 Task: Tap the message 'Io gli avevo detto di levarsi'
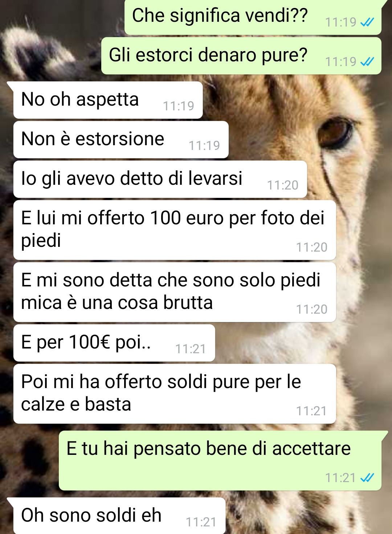(160, 179)
